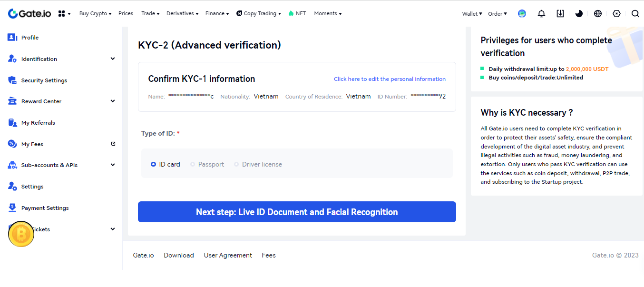This screenshot has width=644, height=287.
Task: Click the My Fees percent icon
Action: coord(12,144)
